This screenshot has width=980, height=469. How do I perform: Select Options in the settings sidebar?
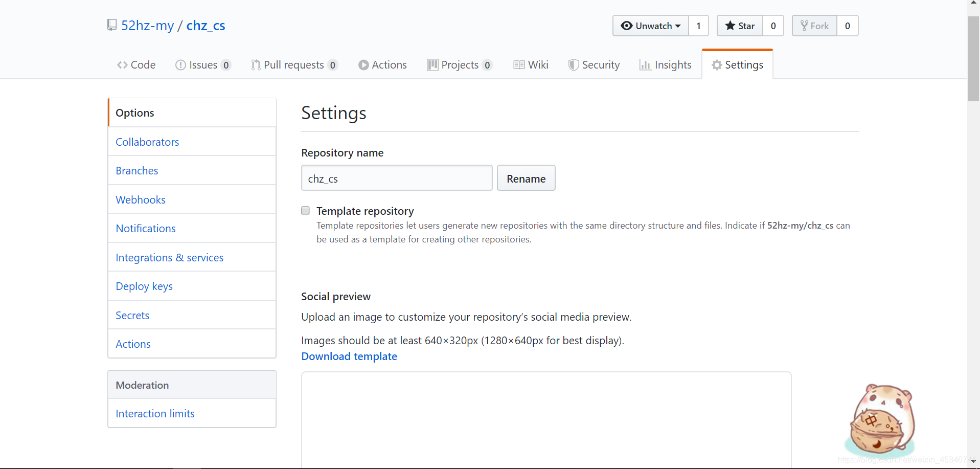(192, 113)
